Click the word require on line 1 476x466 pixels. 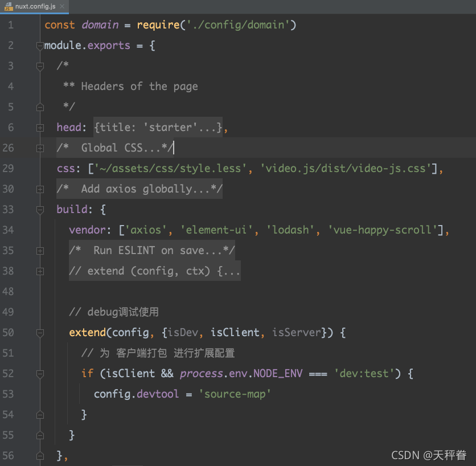[158, 24]
